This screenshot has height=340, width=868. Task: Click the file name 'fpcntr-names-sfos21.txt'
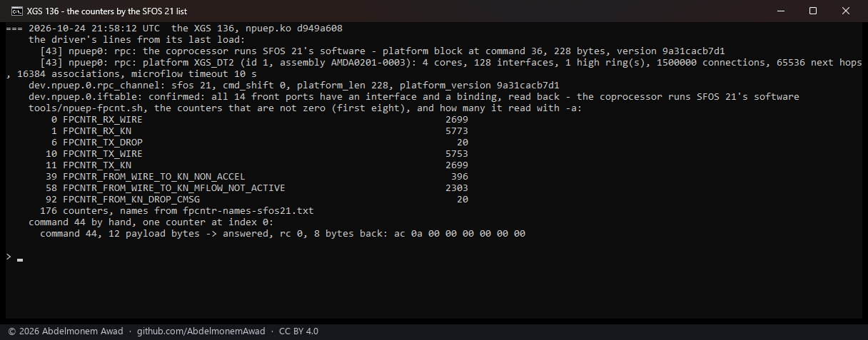point(248,211)
